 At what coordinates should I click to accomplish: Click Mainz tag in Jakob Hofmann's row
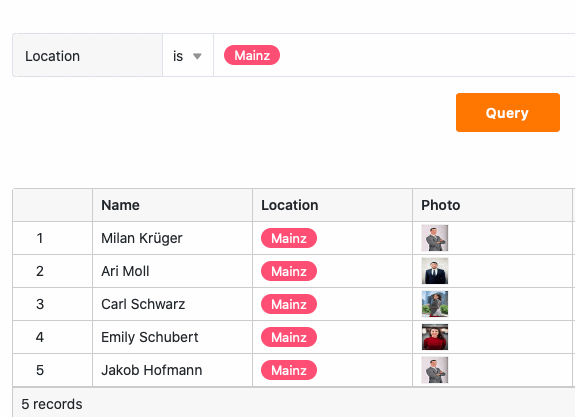click(x=289, y=370)
